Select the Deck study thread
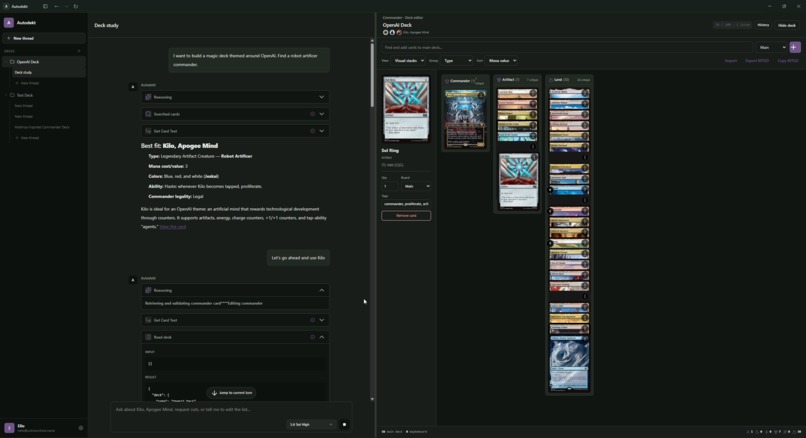 49,72
